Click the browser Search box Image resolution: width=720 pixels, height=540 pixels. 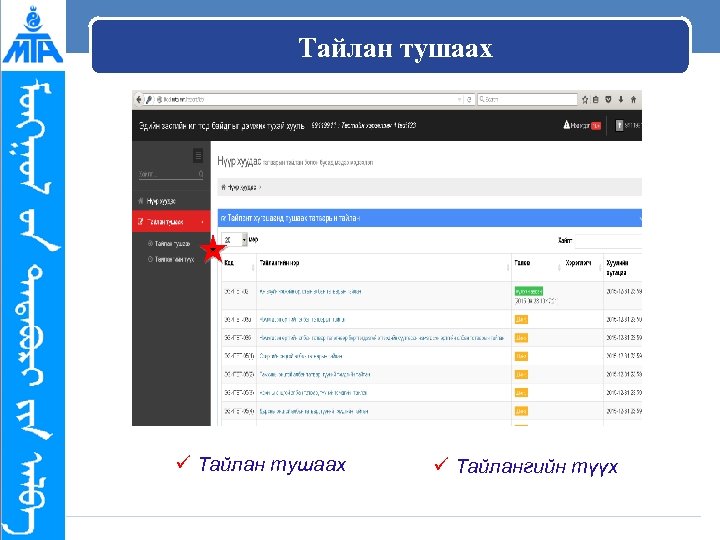pos(527,99)
